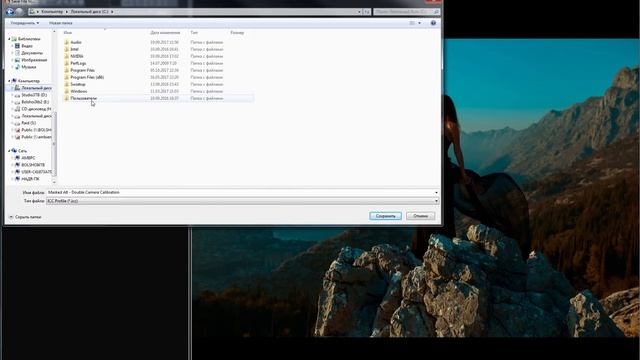This screenshot has width=640, height=360.
Task: Click the AMBPC computer icon
Action: 17,158
